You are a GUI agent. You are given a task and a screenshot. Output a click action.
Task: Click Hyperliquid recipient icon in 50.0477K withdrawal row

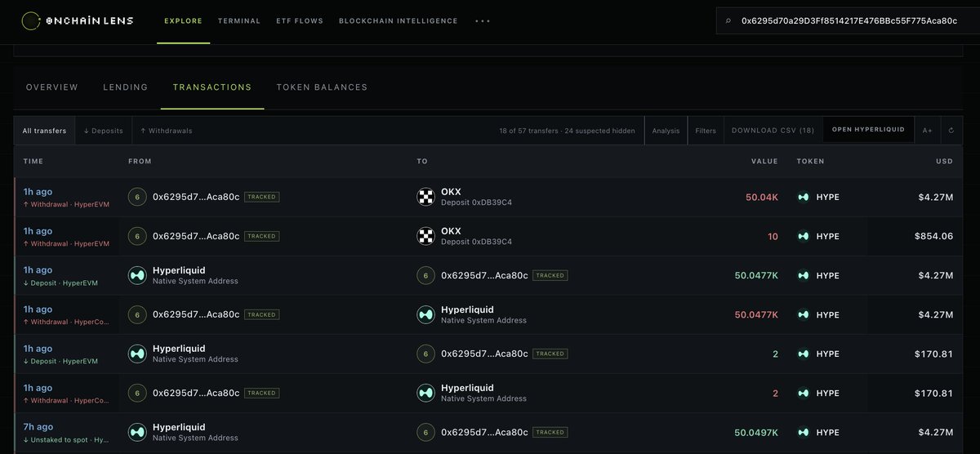click(425, 314)
